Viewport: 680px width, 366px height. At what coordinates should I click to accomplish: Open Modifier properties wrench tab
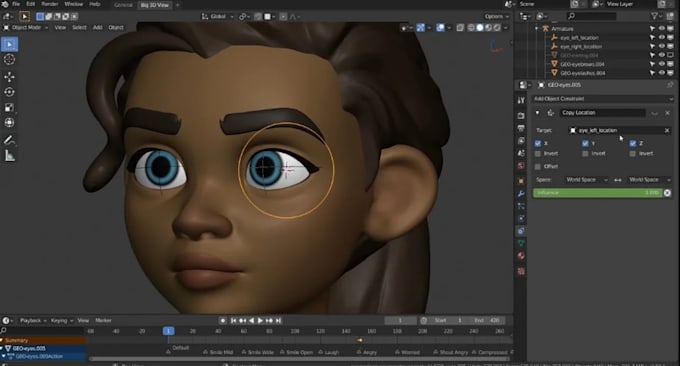pos(521,193)
